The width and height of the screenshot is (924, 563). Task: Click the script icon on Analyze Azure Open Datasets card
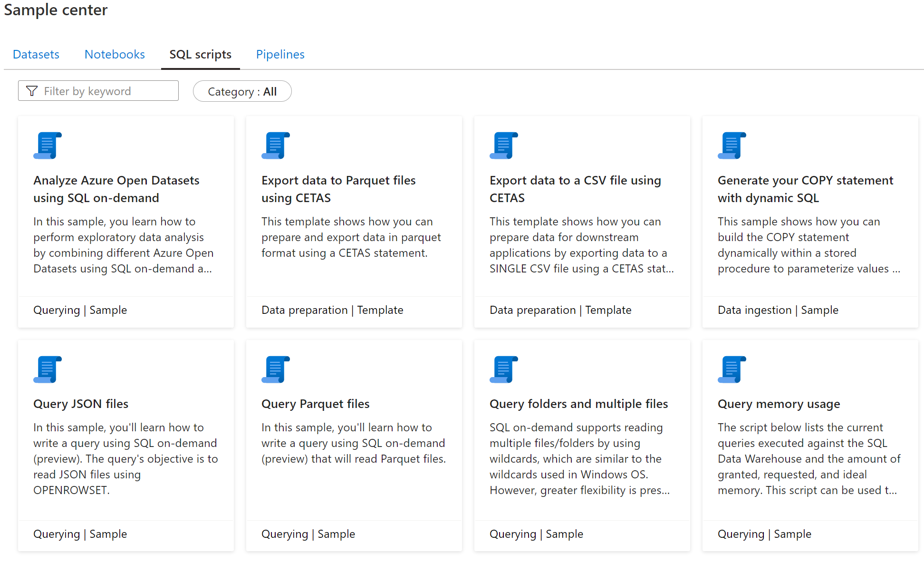48,146
